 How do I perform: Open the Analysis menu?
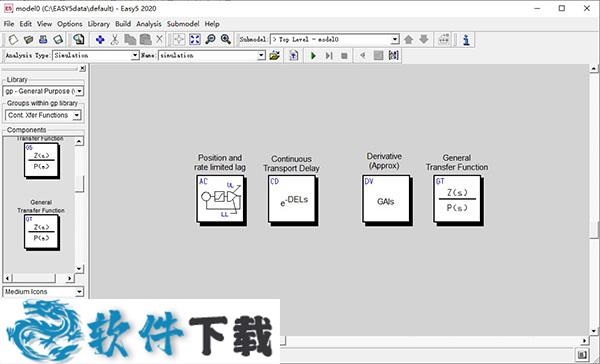pos(149,24)
